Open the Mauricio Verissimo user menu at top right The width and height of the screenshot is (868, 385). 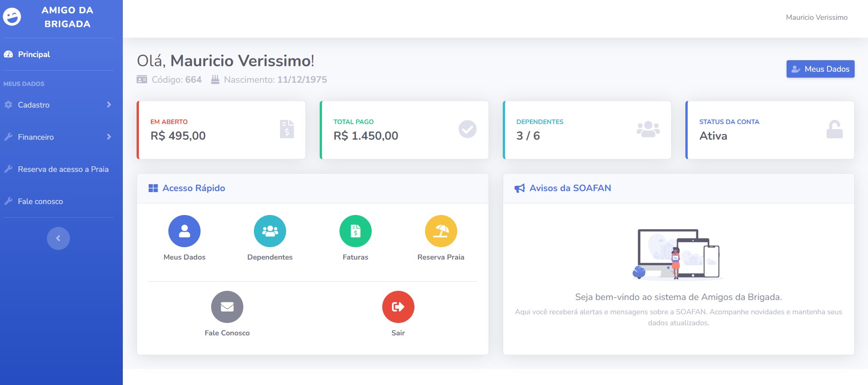816,17
